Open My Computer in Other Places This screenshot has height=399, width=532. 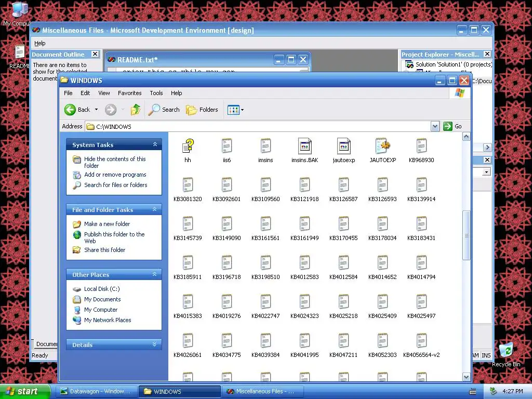pos(101,310)
